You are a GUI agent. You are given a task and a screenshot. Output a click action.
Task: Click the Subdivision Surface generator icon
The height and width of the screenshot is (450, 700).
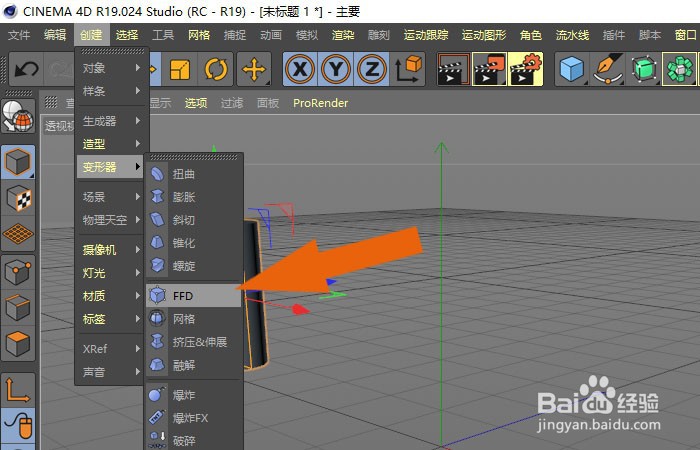pos(643,69)
